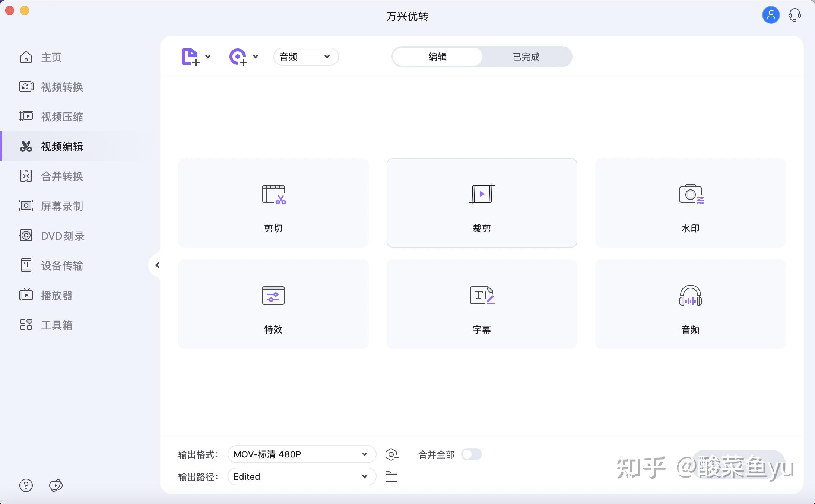Open the 水印 watermark tool
This screenshot has width=815, height=504.
pyautogui.click(x=690, y=203)
